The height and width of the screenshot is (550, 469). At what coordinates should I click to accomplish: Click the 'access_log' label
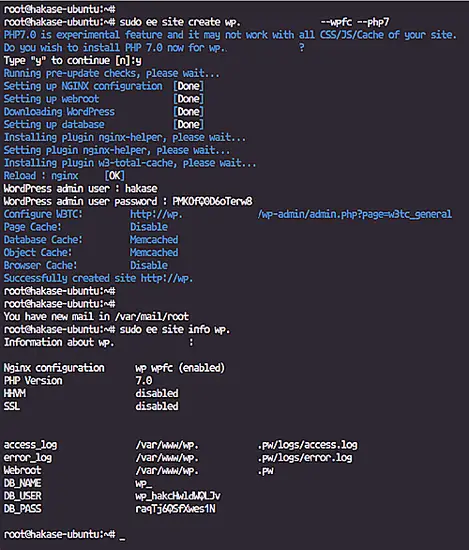[30, 445]
